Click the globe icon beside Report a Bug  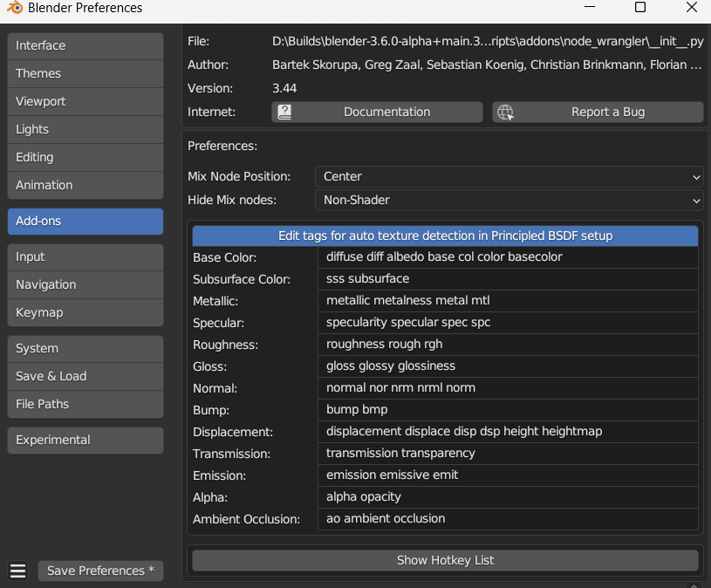click(x=505, y=112)
